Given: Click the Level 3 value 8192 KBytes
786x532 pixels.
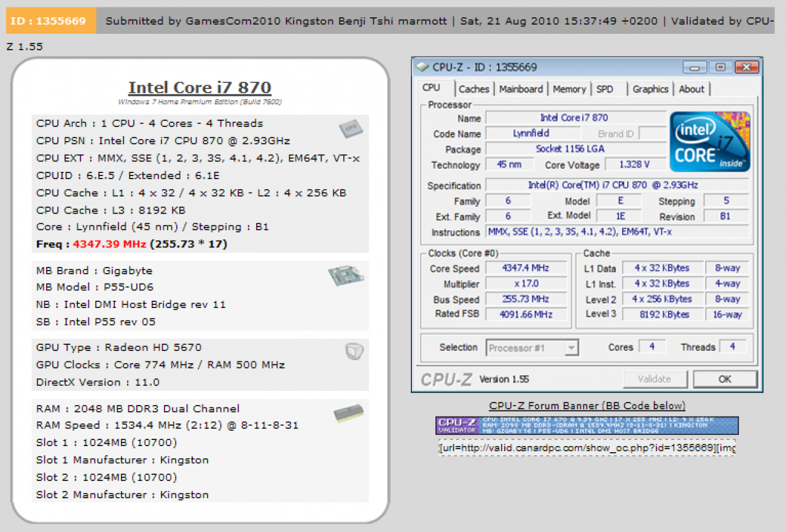Looking at the screenshot, I should click(x=662, y=314).
